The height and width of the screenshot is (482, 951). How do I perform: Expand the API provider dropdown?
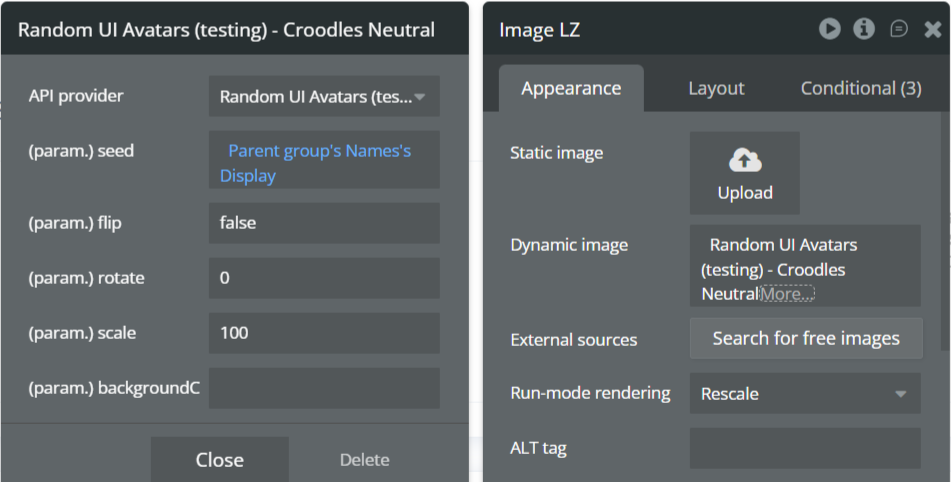click(x=324, y=97)
